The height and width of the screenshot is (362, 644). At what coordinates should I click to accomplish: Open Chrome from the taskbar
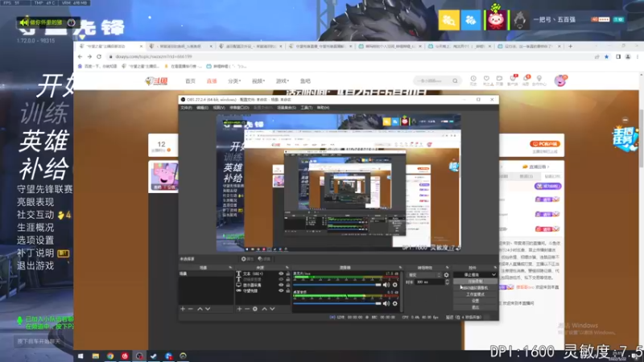(x=110, y=356)
